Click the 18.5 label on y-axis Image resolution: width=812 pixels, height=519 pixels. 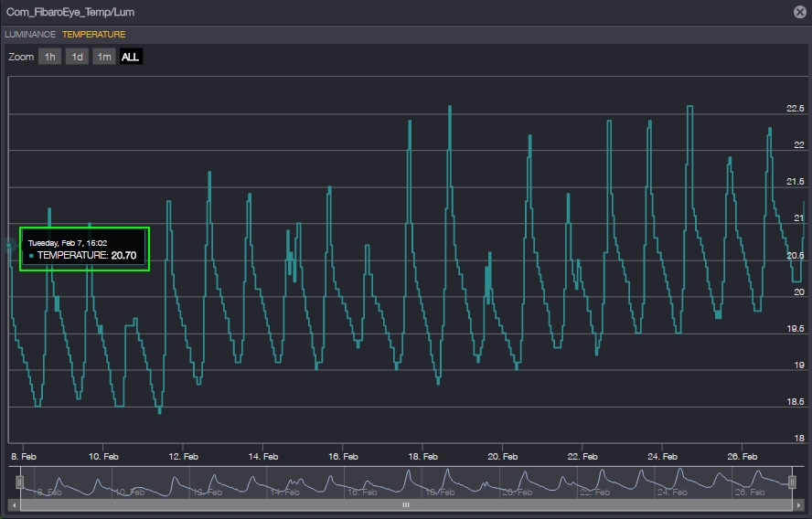795,402
